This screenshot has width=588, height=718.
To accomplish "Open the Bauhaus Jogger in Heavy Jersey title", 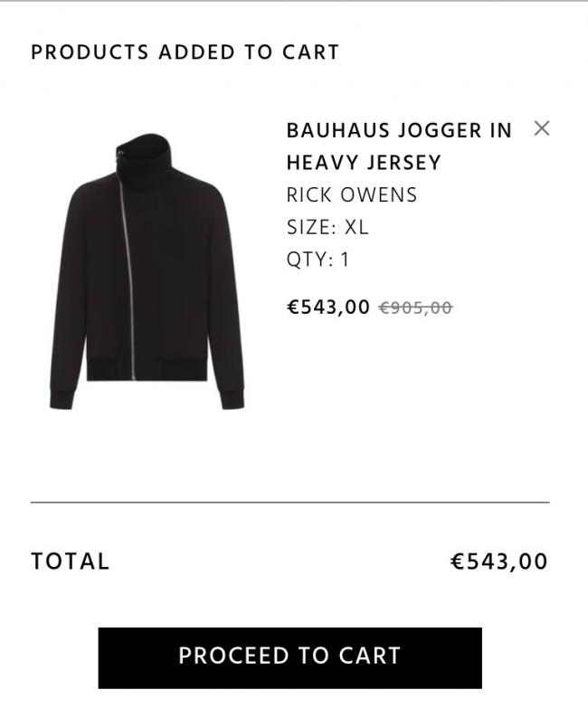I will [x=399, y=146].
